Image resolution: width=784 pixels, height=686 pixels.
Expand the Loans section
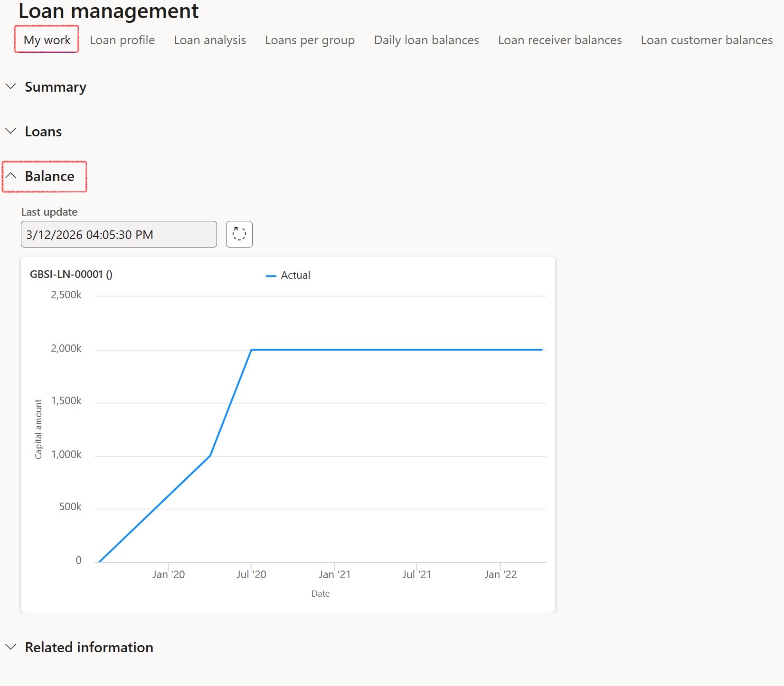pyautogui.click(x=43, y=132)
